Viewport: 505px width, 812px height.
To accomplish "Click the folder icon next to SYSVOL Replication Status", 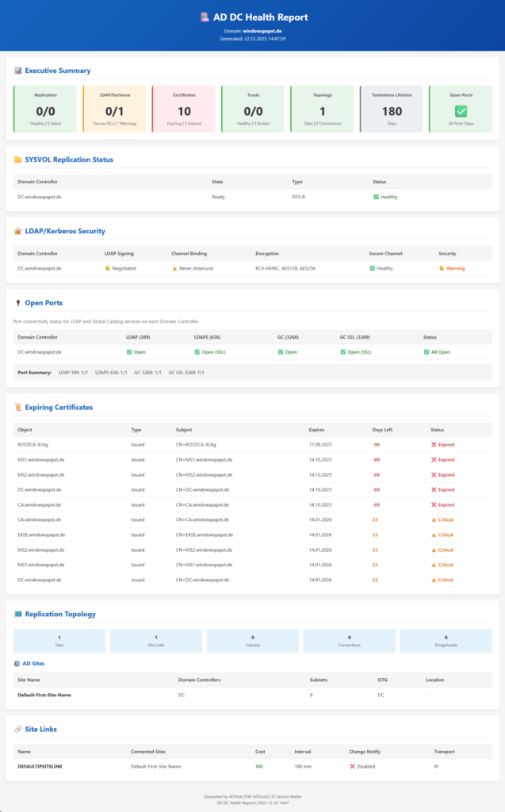I will pyautogui.click(x=17, y=159).
